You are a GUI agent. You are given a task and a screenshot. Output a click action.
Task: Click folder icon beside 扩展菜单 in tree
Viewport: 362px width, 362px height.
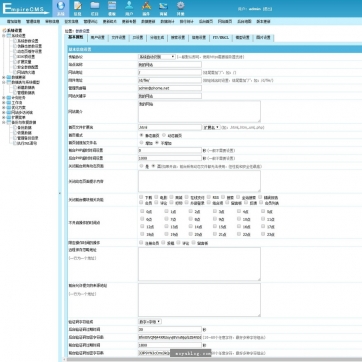tap(9, 117)
